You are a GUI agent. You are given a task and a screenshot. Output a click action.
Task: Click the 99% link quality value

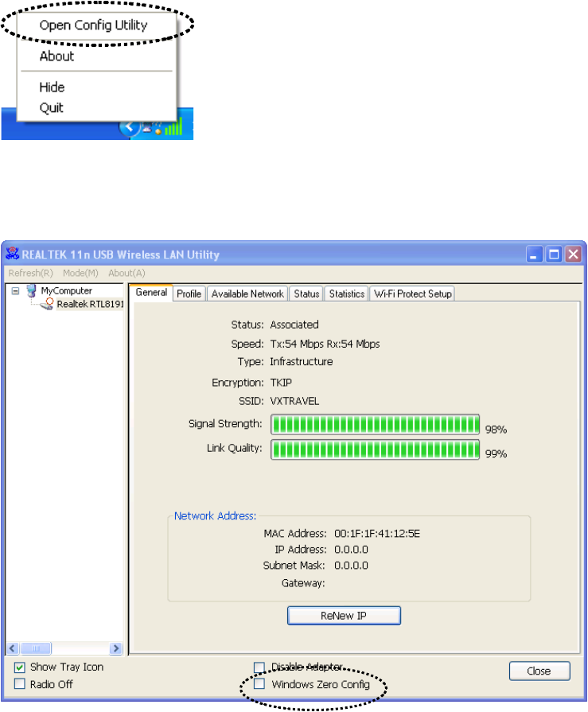496,454
